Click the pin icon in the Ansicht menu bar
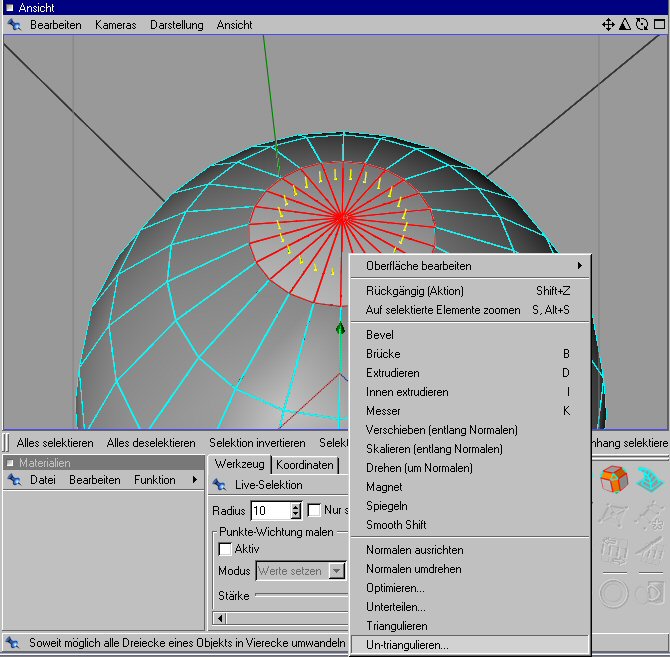670x657 pixels. (x=13, y=24)
